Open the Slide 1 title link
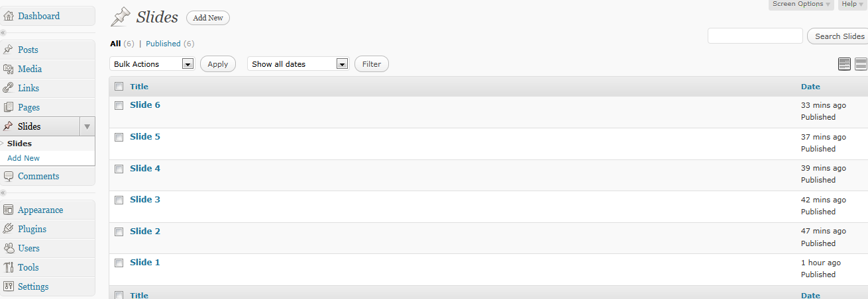 (145, 263)
